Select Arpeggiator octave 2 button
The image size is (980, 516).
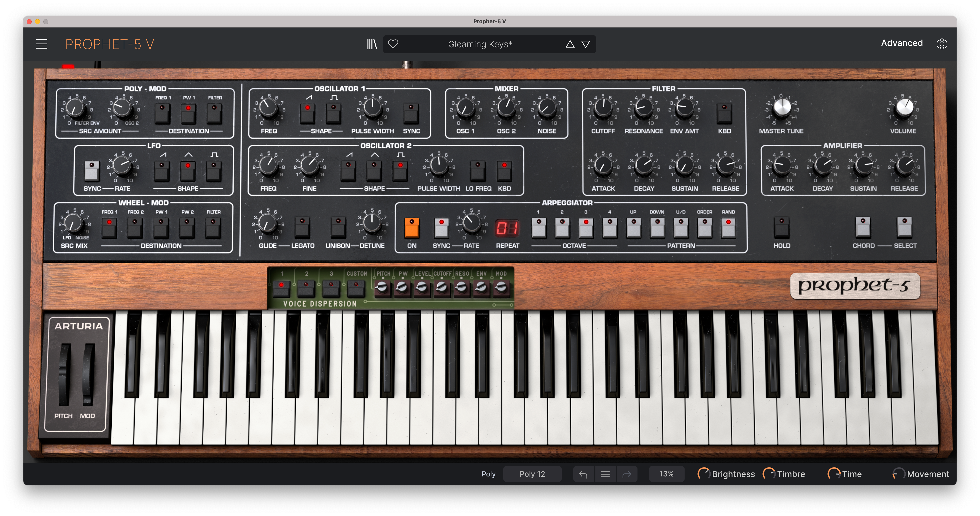coord(562,228)
